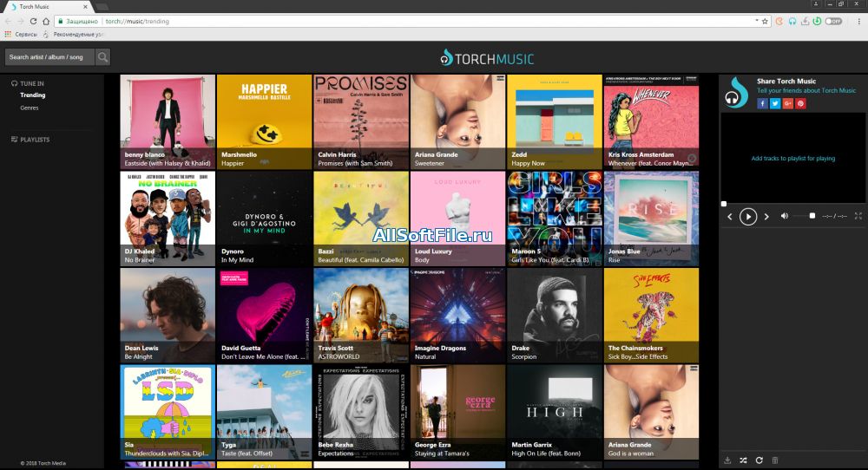The height and width of the screenshot is (470, 868).
Task: Play the current track in the player
Action: (x=748, y=216)
